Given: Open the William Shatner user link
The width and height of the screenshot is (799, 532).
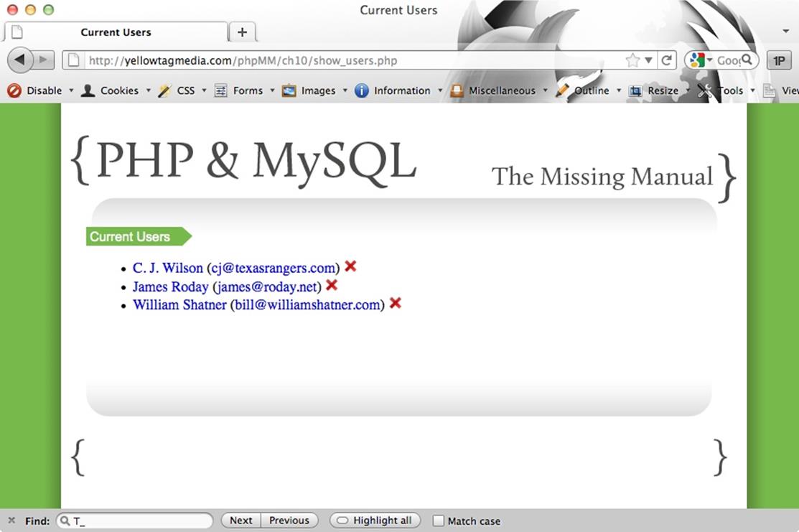Looking at the screenshot, I should point(179,304).
